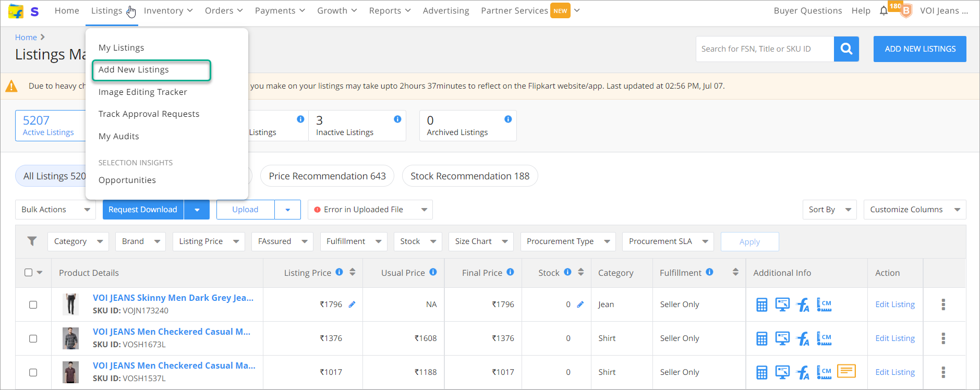
Task: Click the Apply filters button
Action: point(749,242)
